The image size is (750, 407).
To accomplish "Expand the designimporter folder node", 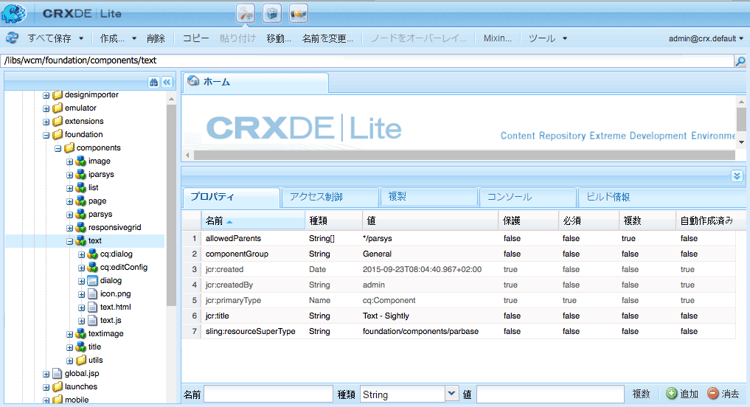I will [46, 95].
